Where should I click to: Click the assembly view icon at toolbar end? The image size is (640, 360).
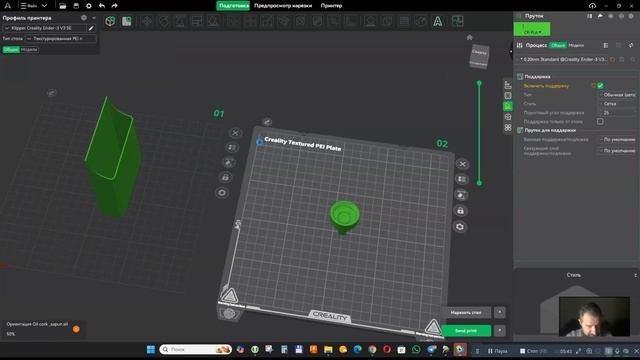pos(457,21)
